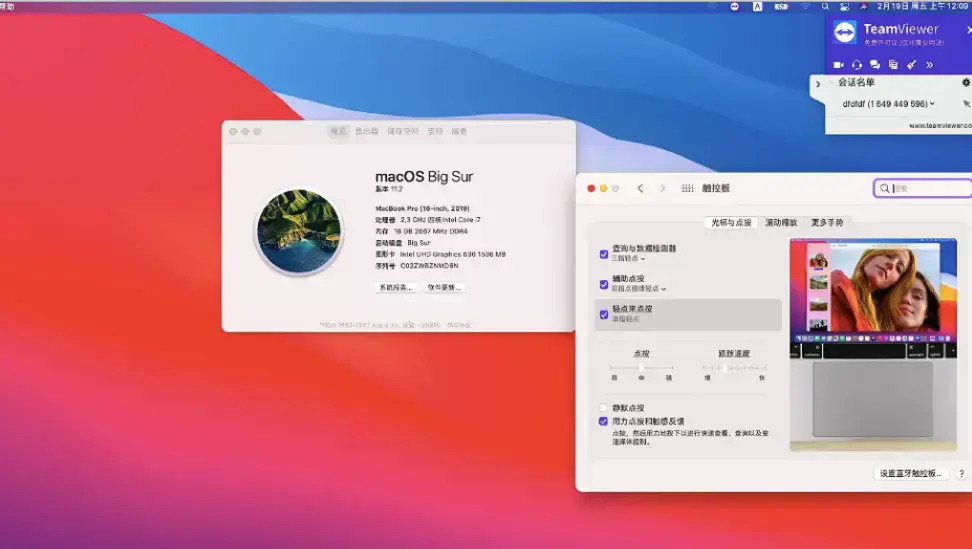Click the Big Sur wallpaper circle image
This screenshot has width=972, height=549.
click(x=299, y=231)
